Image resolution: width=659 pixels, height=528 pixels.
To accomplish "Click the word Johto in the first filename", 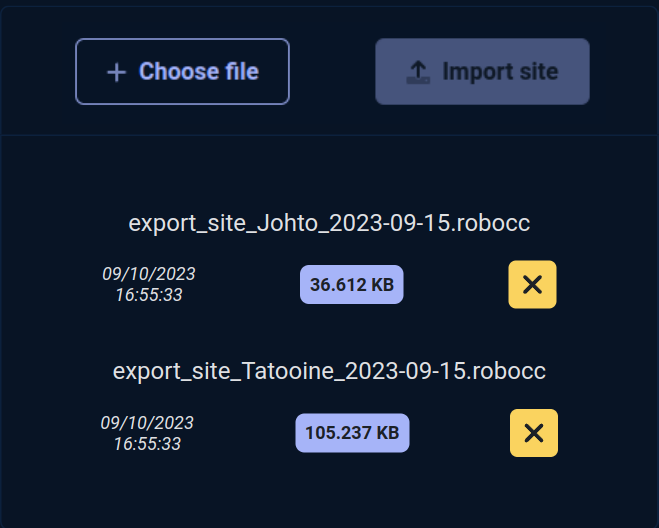I will [x=287, y=223].
